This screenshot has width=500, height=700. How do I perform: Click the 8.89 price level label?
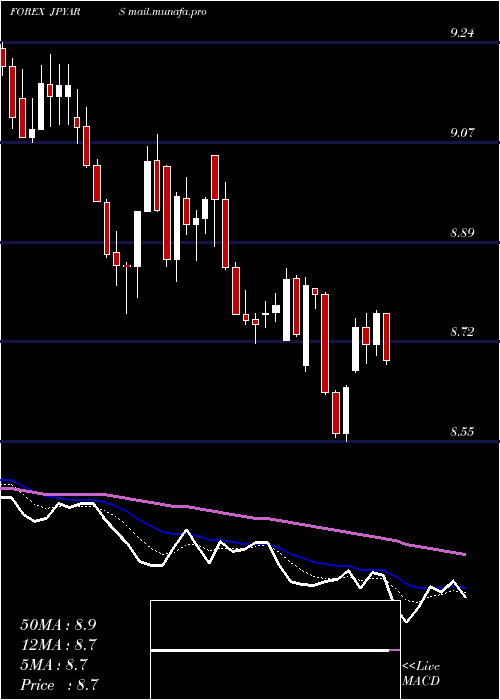coord(462,233)
